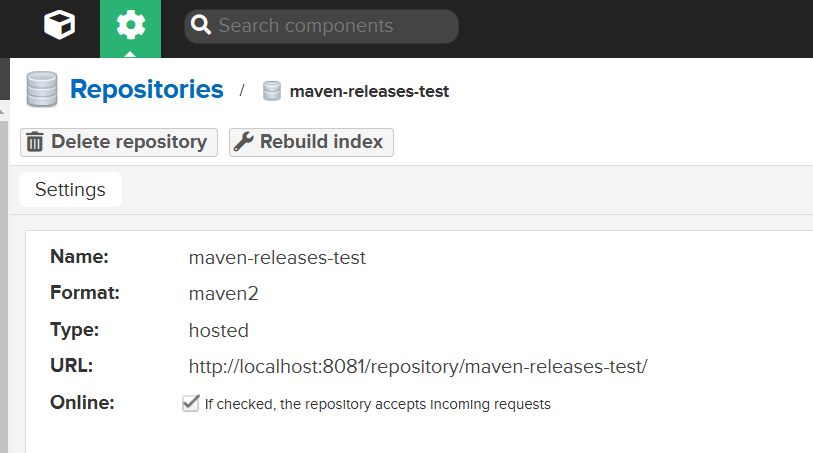The image size is (813, 453).
Task: Toggle the Online checkbox
Action: (x=190, y=403)
